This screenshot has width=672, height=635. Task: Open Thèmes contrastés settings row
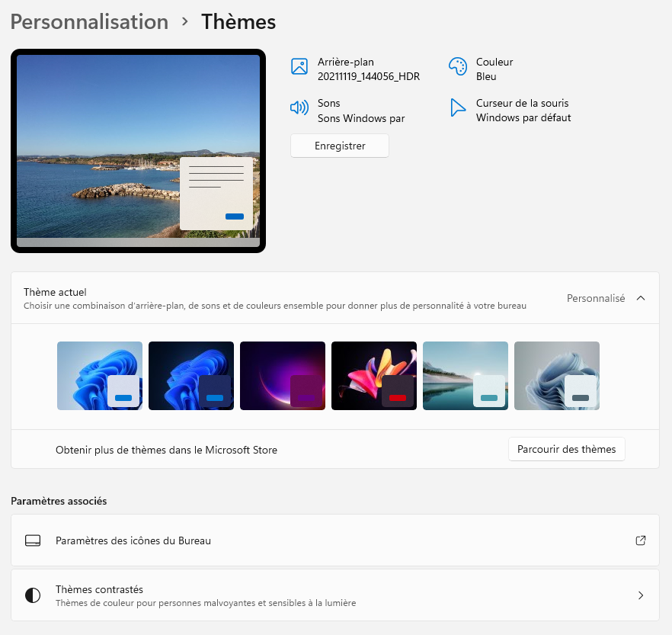[335, 595]
